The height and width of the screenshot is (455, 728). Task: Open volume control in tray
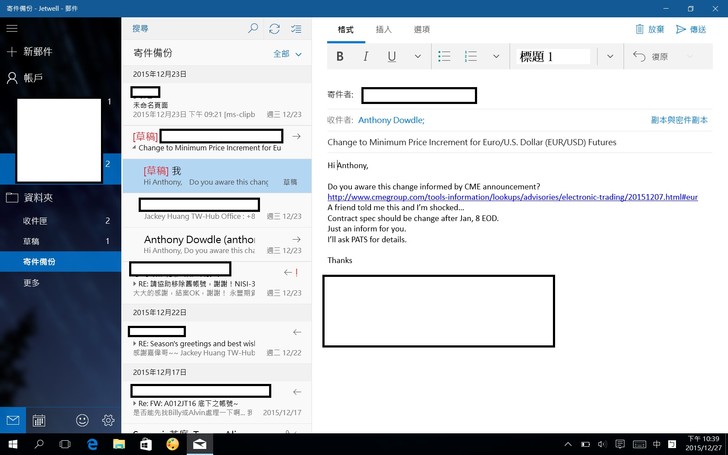(602, 445)
